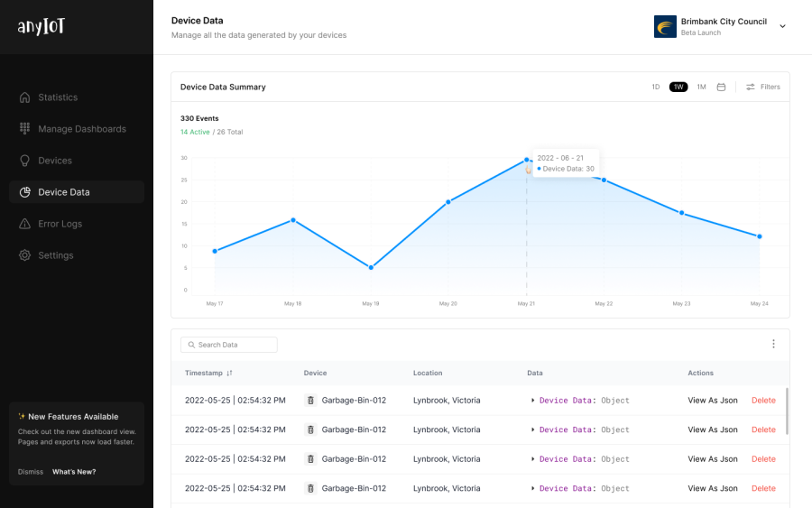Click the bin icon in third table row
This screenshot has width=812, height=508.
tap(310, 458)
